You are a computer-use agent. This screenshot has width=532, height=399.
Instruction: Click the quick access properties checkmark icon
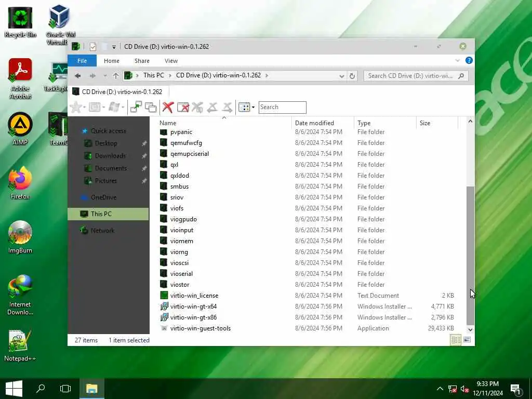pos(93,47)
